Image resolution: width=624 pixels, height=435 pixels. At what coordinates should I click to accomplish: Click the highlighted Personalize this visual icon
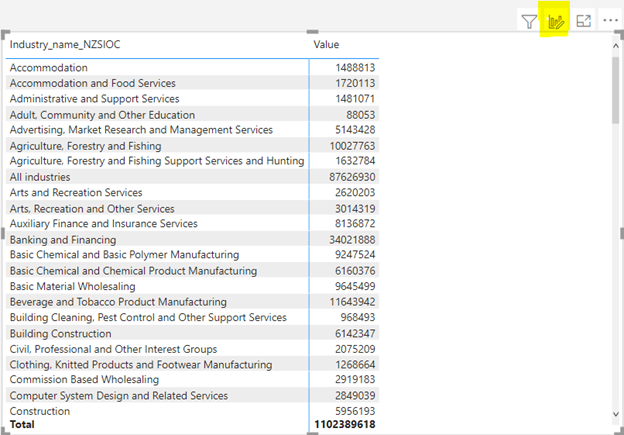[556, 21]
